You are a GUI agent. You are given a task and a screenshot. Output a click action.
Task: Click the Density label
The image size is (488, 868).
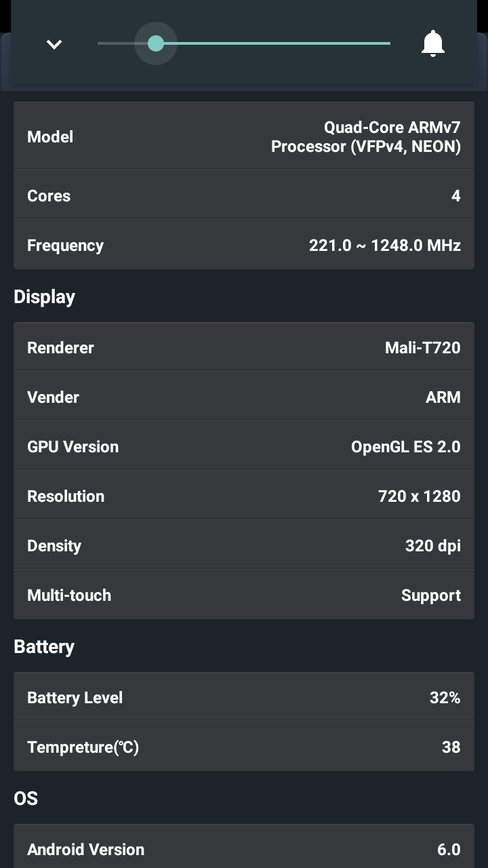[x=54, y=546]
